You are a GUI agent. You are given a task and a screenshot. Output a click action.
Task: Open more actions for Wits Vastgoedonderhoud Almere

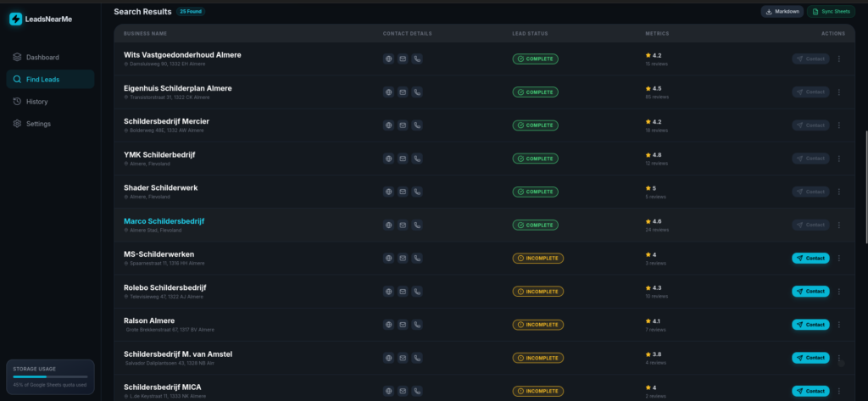tap(838, 58)
